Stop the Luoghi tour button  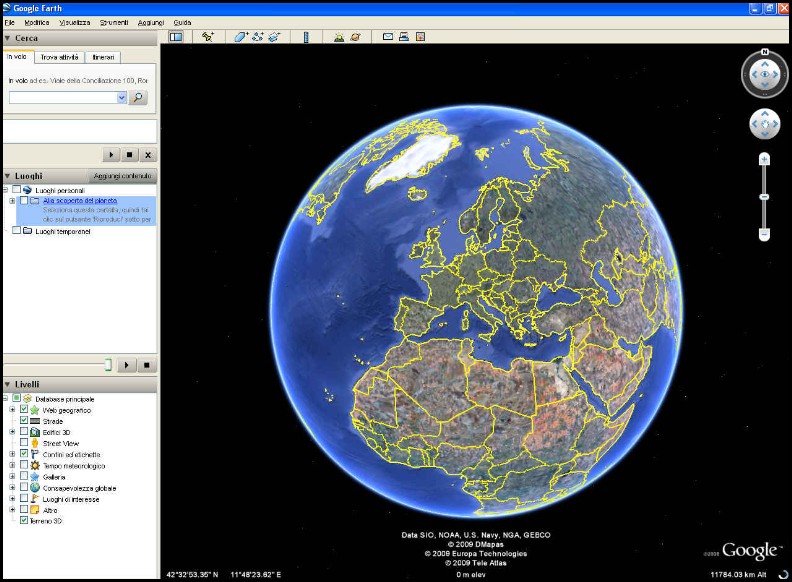coord(146,365)
